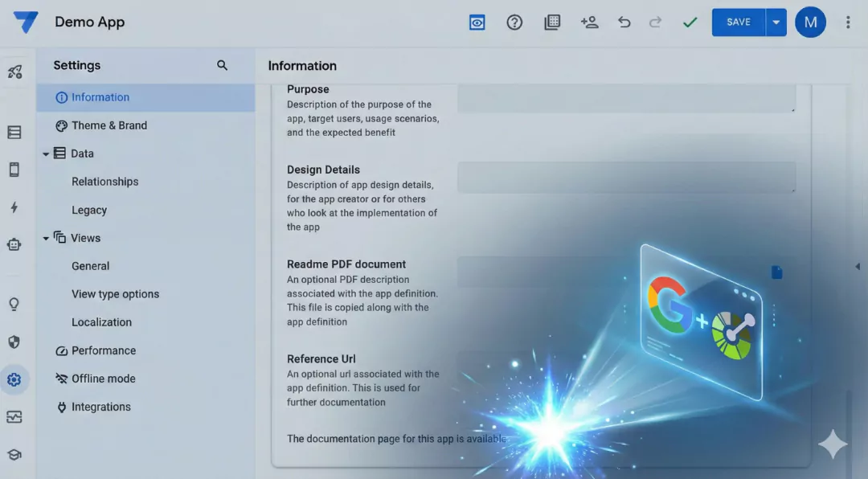Collapse the Views section arrow
Screen dimensions: 868x479
point(46,239)
